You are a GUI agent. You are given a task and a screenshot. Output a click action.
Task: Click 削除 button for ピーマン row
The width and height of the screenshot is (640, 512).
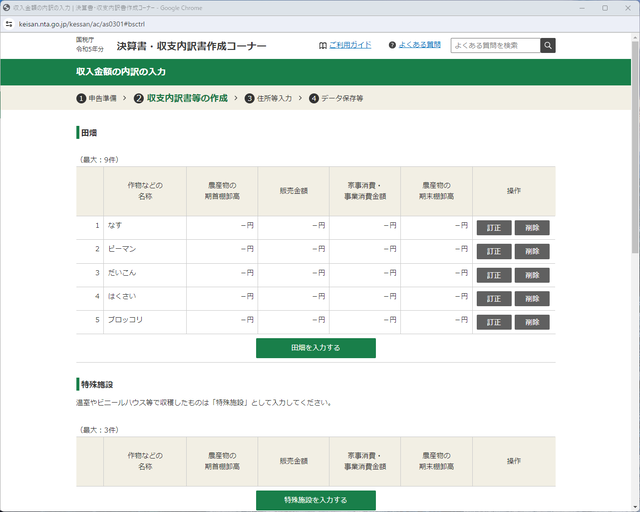[532, 252]
